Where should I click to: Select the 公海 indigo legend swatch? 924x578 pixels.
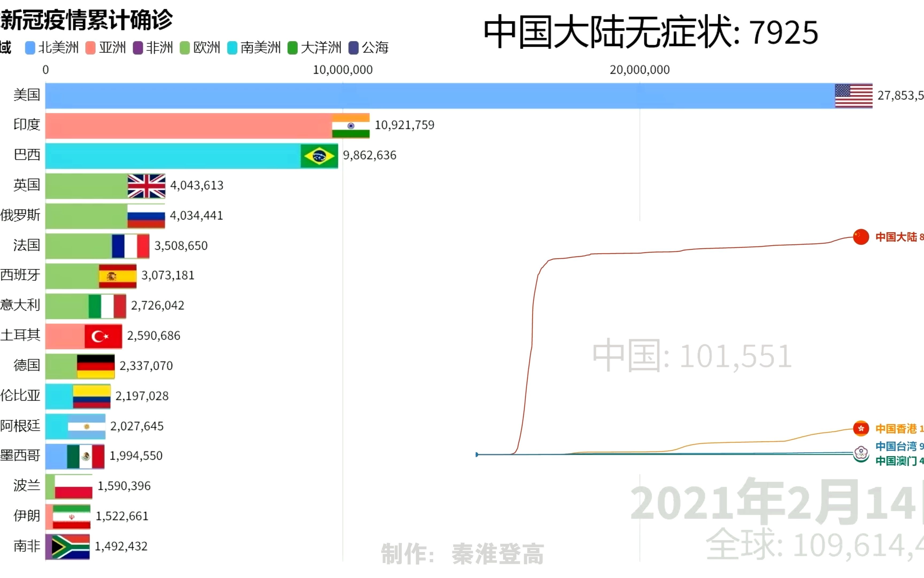pos(353,48)
